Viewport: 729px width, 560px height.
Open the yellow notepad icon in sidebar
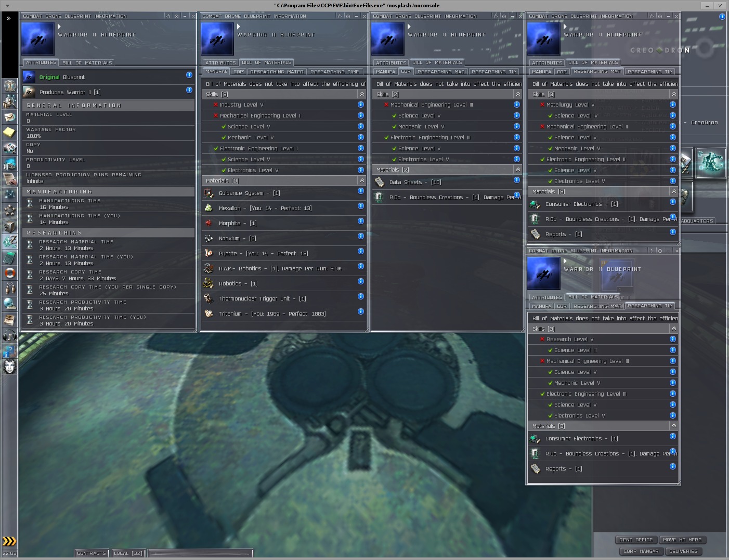pos(10,132)
